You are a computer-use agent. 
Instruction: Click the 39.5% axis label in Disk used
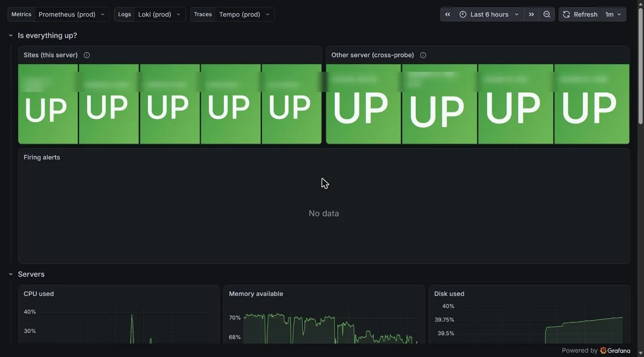(x=446, y=333)
